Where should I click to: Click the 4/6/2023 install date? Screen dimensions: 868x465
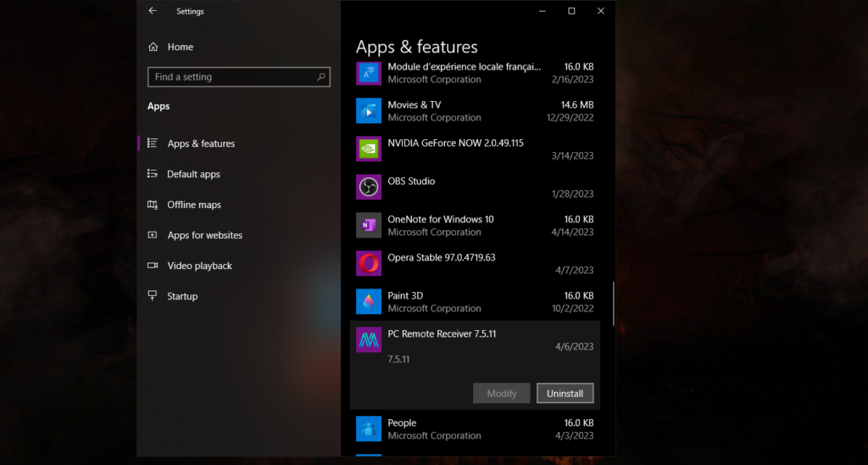point(575,346)
